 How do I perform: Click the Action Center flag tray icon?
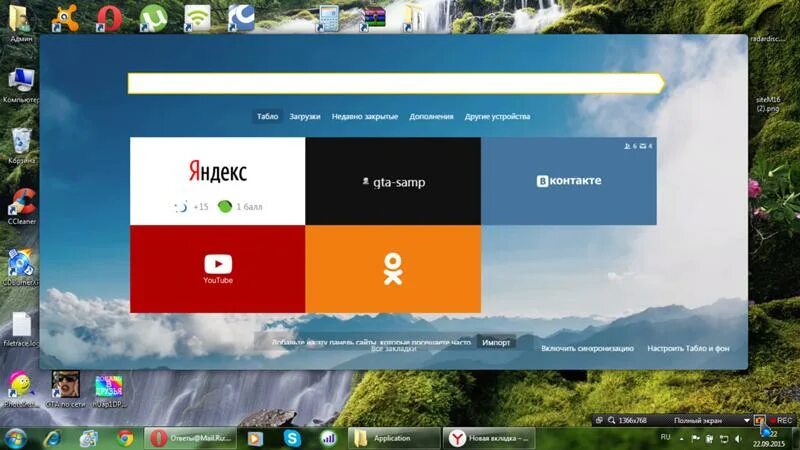click(x=695, y=439)
